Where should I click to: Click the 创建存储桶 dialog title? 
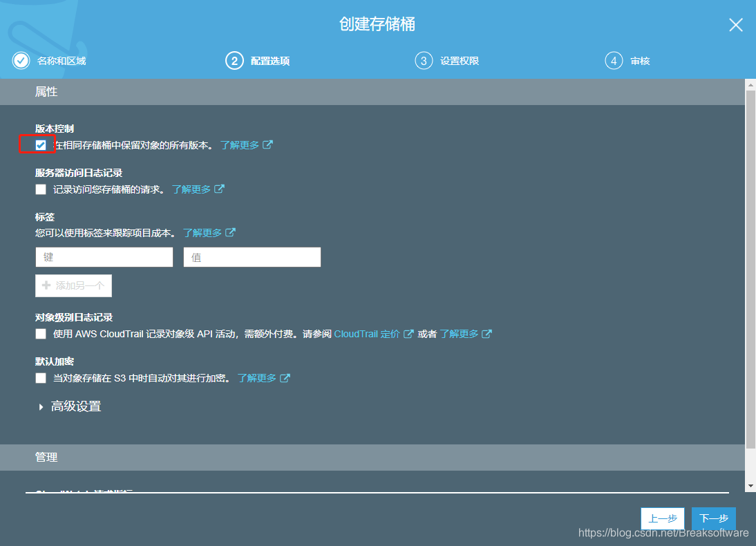point(377,24)
